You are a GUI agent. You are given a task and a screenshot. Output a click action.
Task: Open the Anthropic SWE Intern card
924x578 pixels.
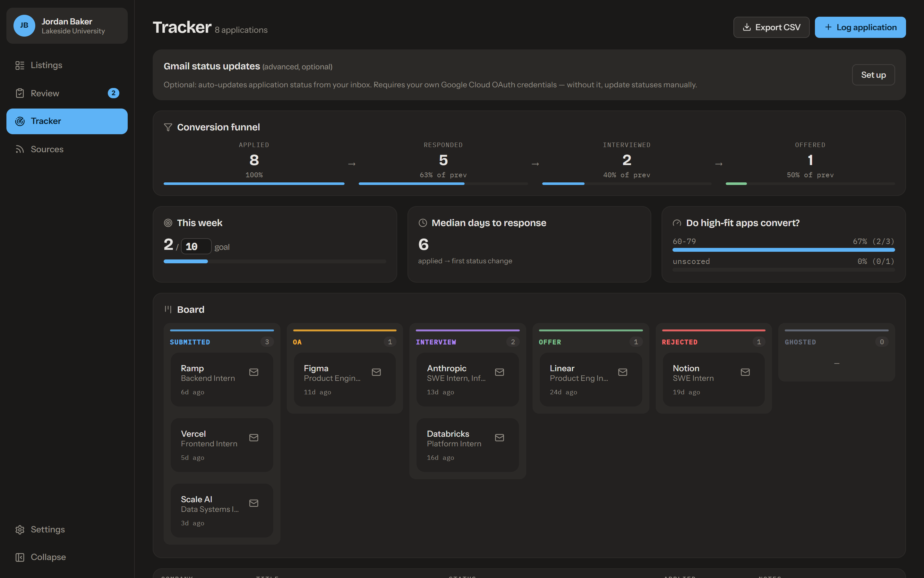coord(468,380)
